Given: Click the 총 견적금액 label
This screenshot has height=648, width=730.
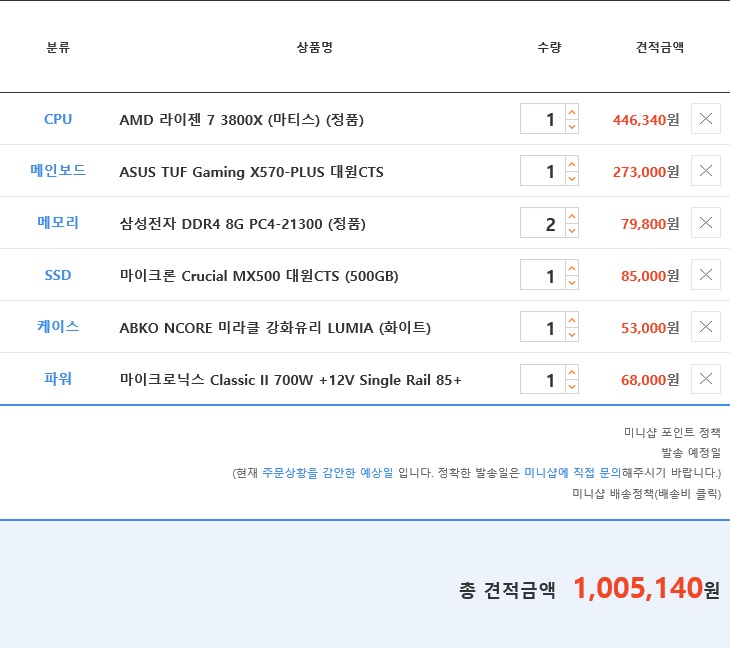Looking at the screenshot, I should (507, 590).
